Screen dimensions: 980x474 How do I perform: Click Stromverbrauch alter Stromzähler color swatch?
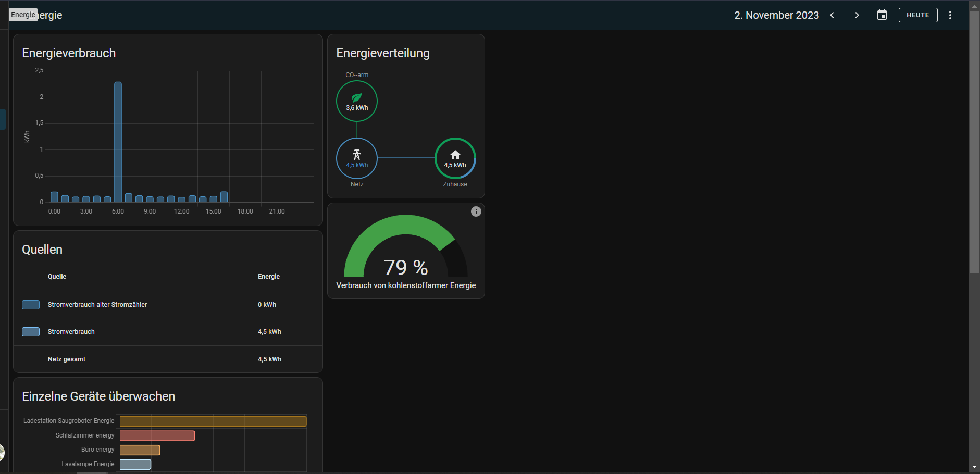pos(31,305)
